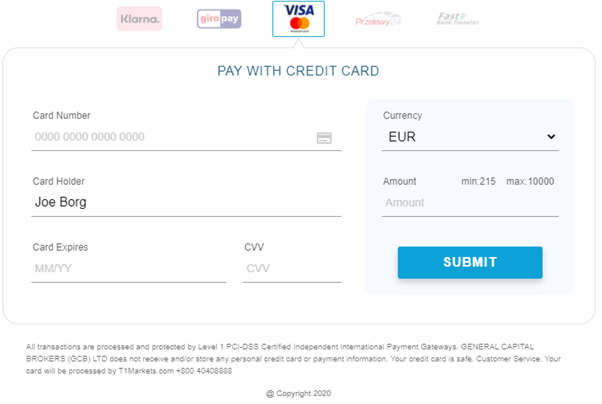Click the Submit button
The width and height of the screenshot is (602, 404).
coord(470,262)
